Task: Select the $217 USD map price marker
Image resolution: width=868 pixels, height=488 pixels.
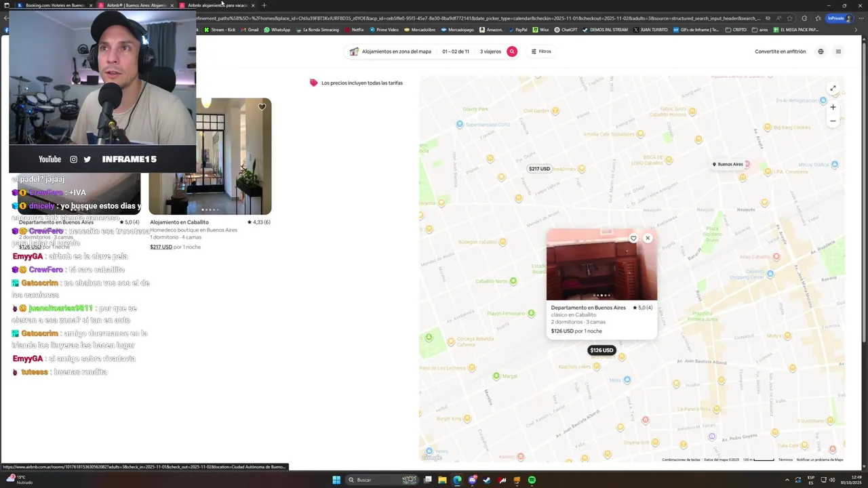Action: pyautogui.click(x=540, y=169)
